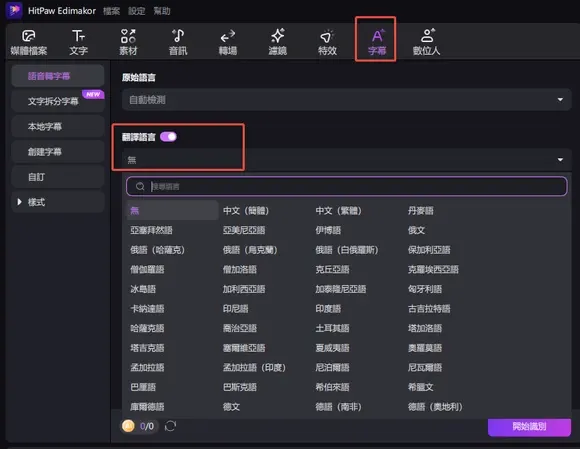Click the search magnifier icon

pos(140,186)
